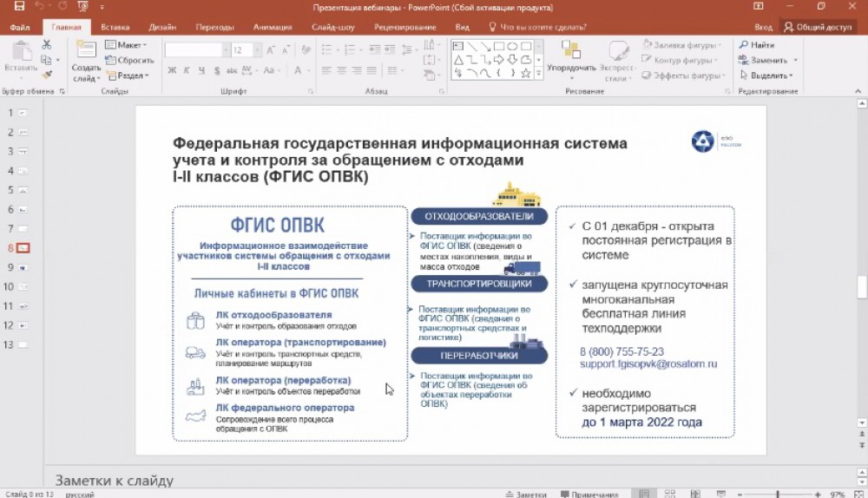The width and height of the screenshot is (868, 498).
Task: Switch to reading view in status bar
Action: (x=695, y=494)
